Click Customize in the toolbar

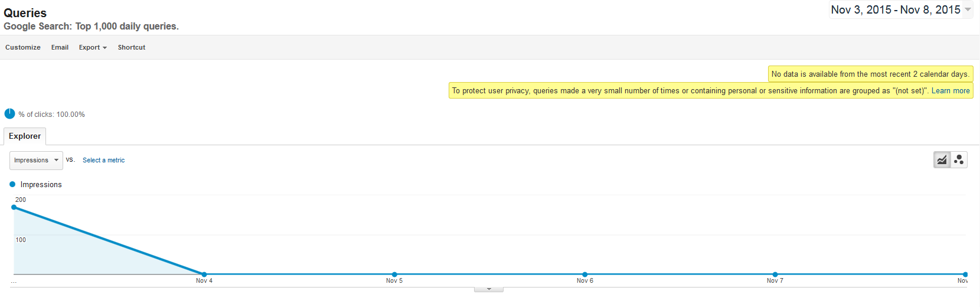click(x=23, y=47)
